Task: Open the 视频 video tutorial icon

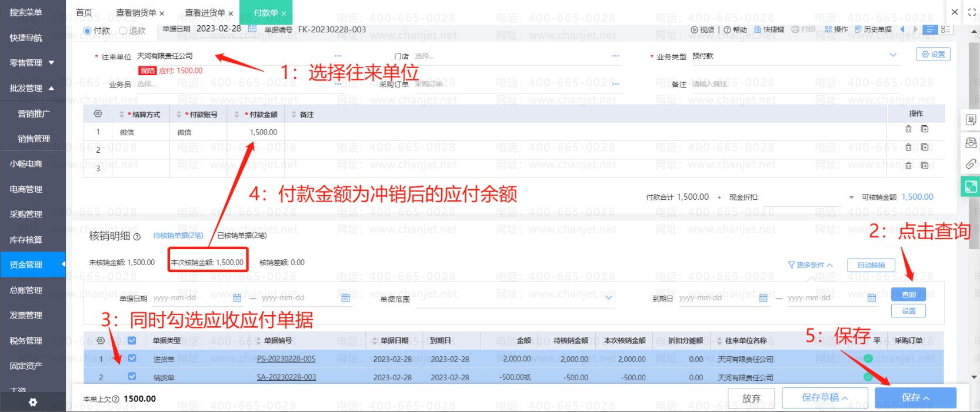Action: click(x=702, y=29)
